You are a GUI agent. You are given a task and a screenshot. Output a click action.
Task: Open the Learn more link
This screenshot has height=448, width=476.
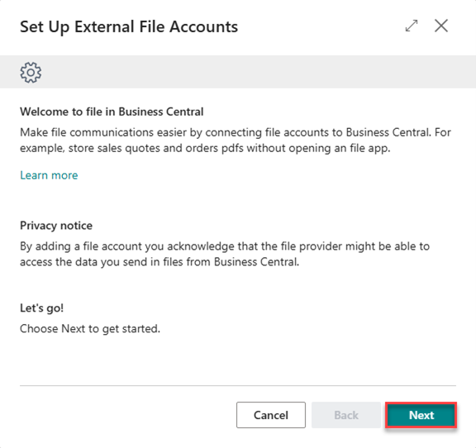(x=49, y=175)
